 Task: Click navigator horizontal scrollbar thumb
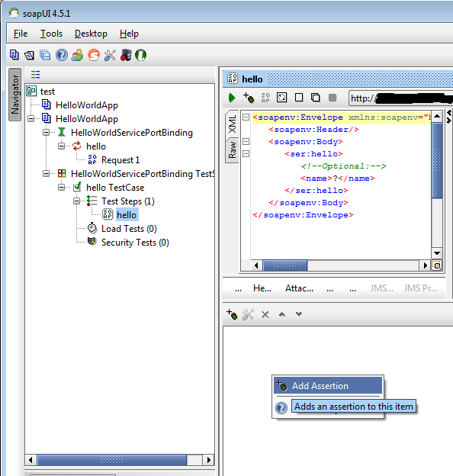(112, 460)
